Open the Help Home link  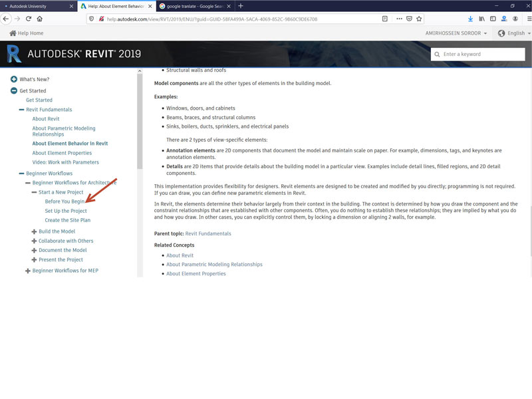(31, 33)
